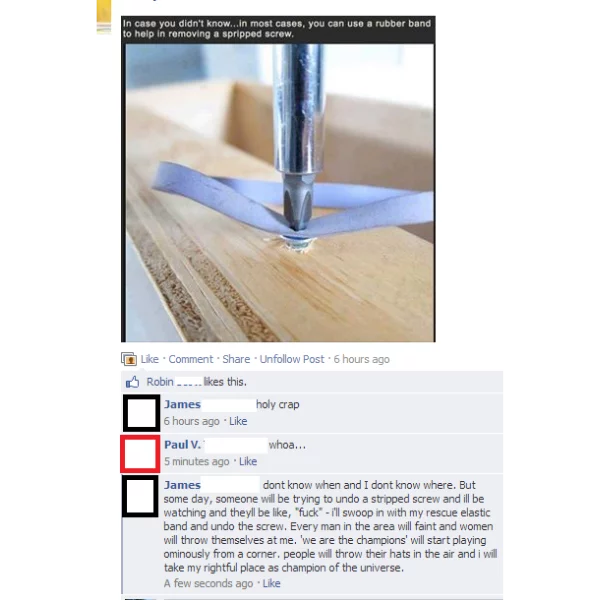
Task: Click the yellow profile thumbnail at top left
Action: point(104,15)
